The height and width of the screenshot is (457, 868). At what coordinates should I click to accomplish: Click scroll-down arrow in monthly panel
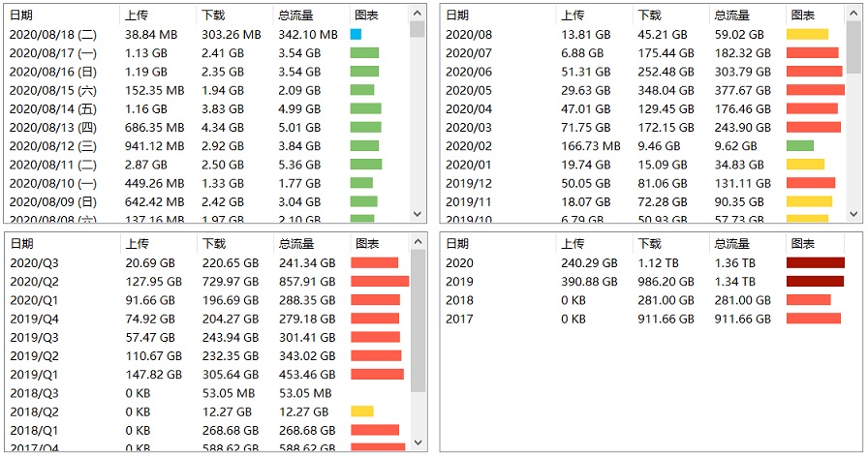click(x=853, y=214)
